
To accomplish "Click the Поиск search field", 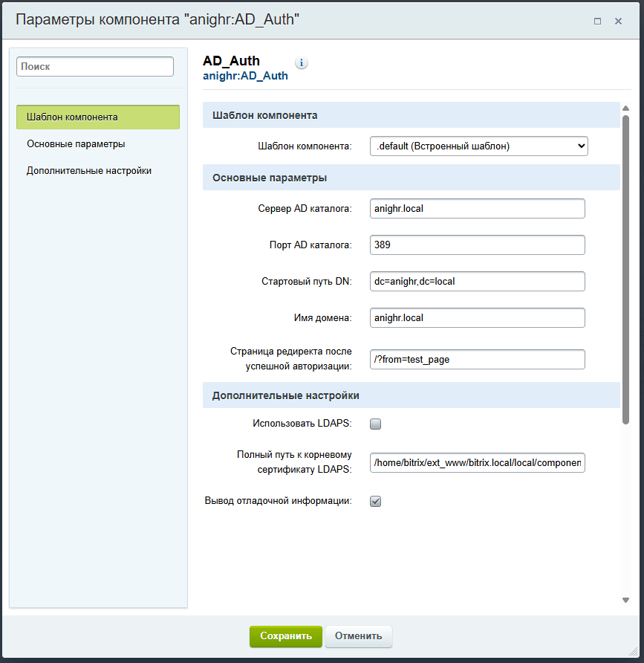I will point(94,66).
